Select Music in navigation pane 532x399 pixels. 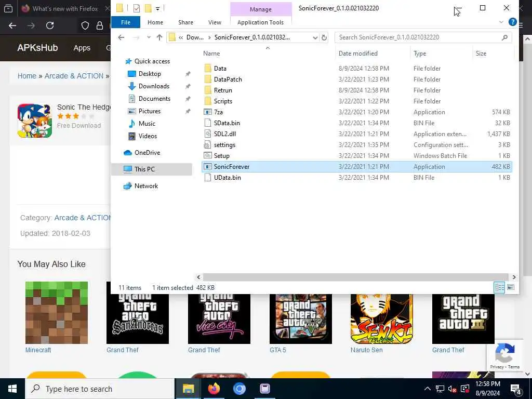147,124
